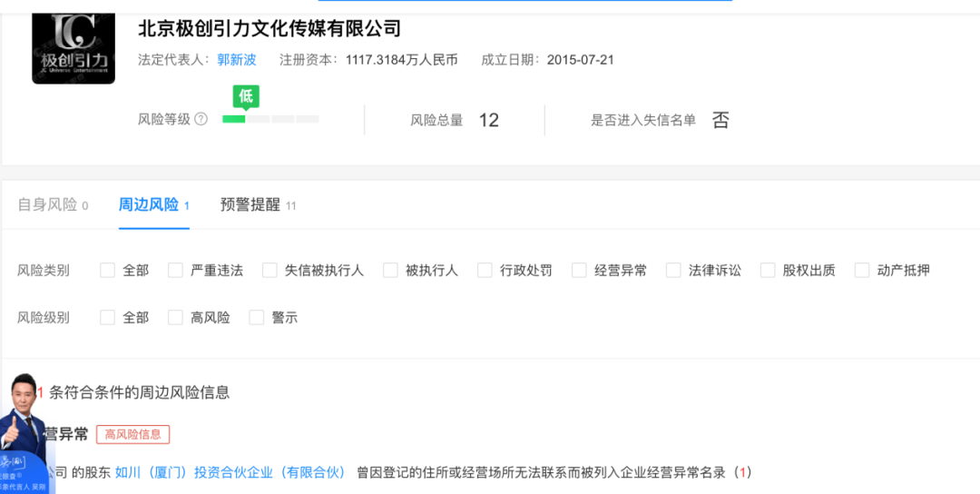Click the risk total value 12
Screen dimensions: 980x494
tap(489, 120)
